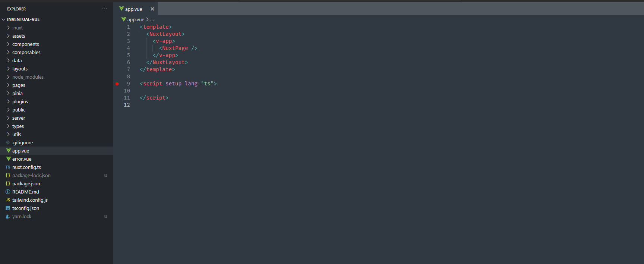Place cursor on closing script tag
The width and height of the screenshot is (644, 264).
coord(154,98)
